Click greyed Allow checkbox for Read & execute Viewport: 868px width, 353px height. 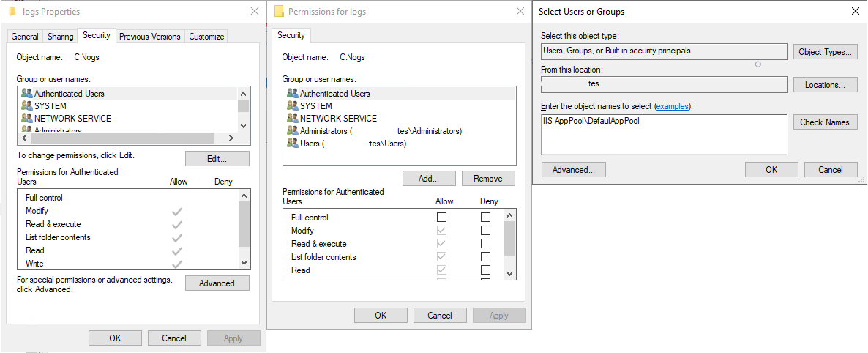[x=441, y=244]
